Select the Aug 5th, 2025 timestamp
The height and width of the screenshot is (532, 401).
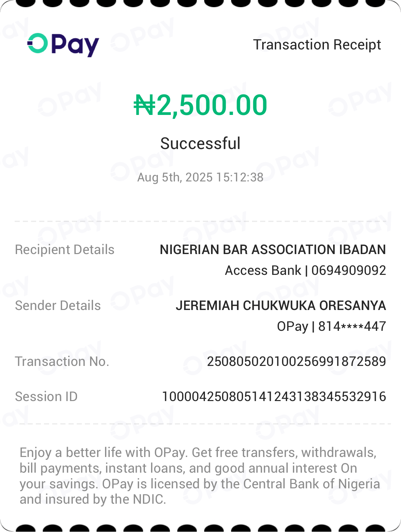(200, 177)
